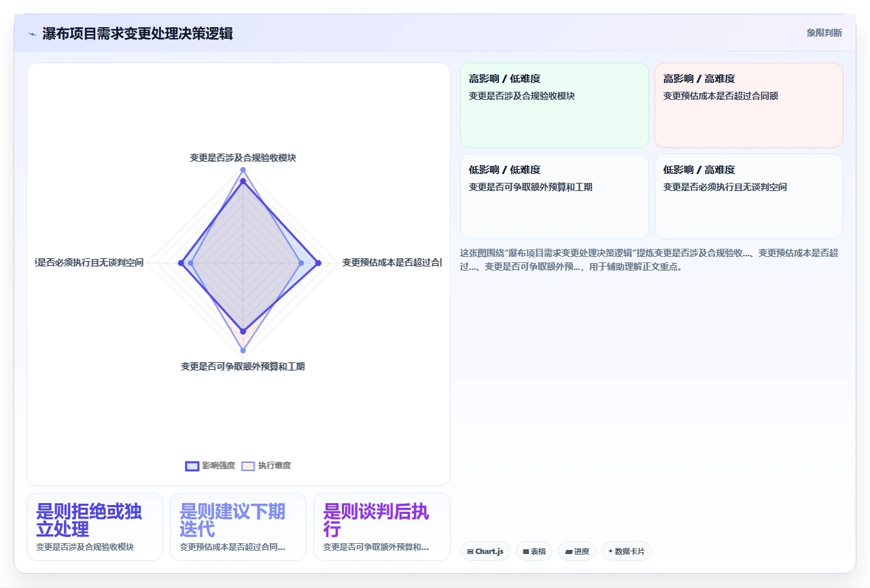Click the subtitle under 是则拒绝或独立处理
870x588 pixels.
click(x=85, y=547)
